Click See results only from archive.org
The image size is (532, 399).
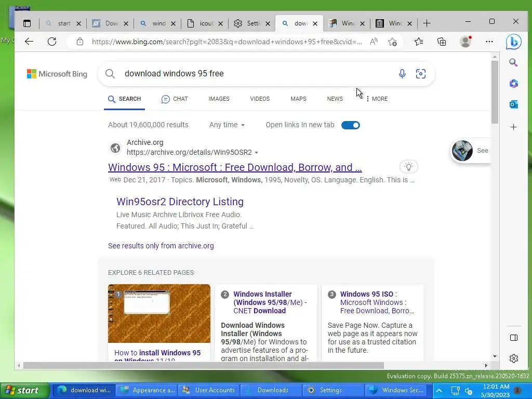(x=161, y=246)
